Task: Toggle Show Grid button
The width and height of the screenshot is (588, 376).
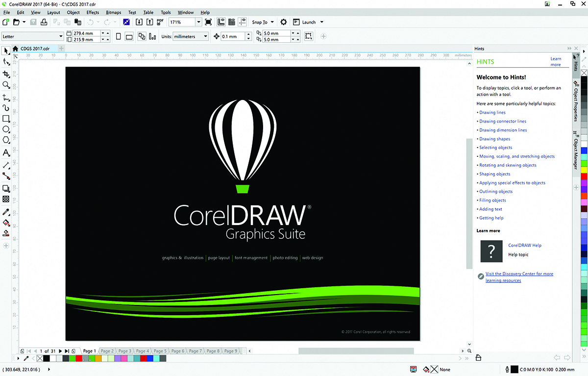Action: (231, 22)
